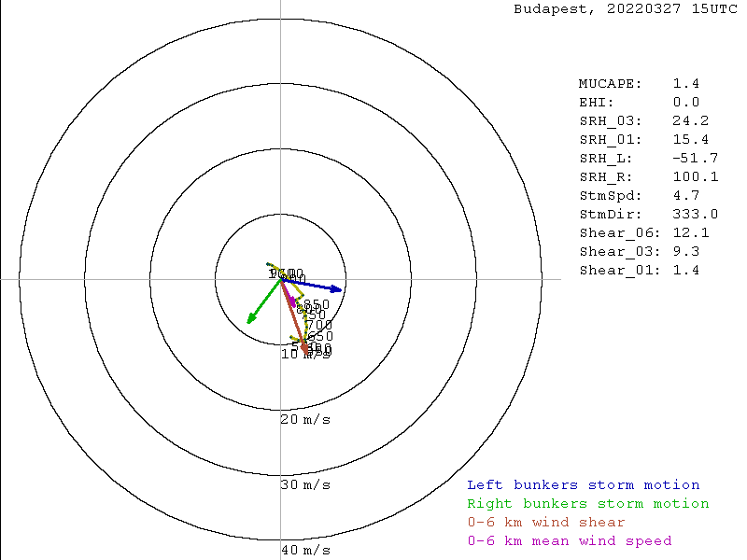Click the '40 m/s' ring label
The width and height of the screenshot is (747, 560).
pos(305,550)
